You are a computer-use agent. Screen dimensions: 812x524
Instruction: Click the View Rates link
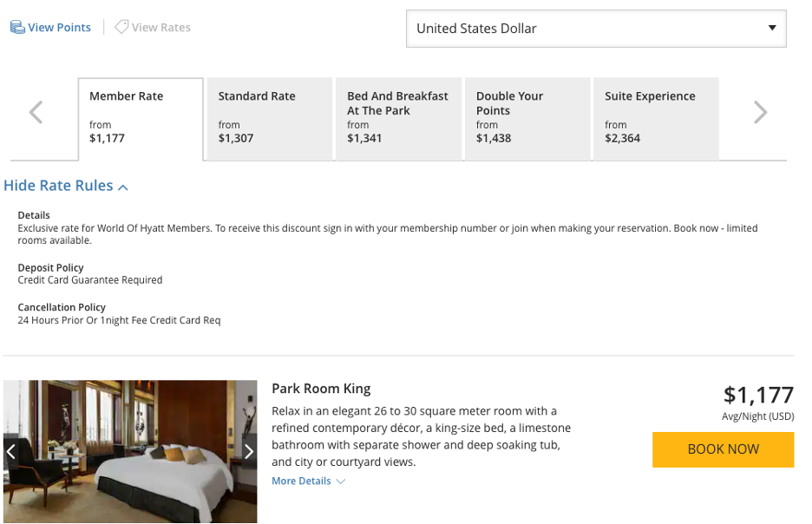(x=161, y=28)
